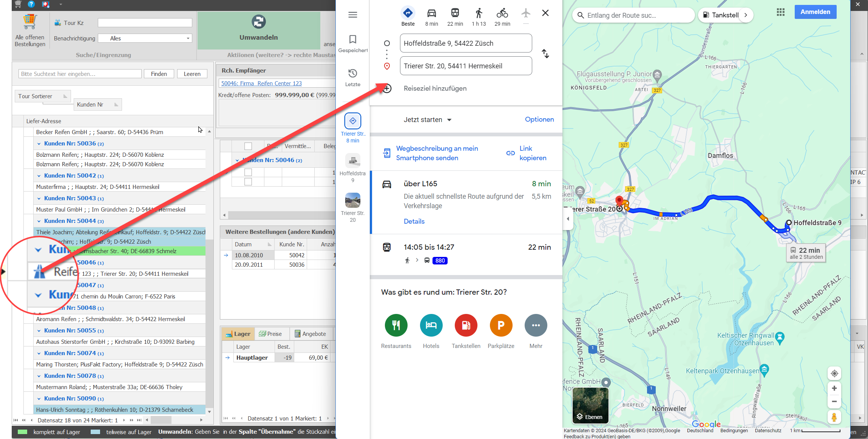Select public transit mode 22 min
This screenshot has height=439, width=868.
(x=455, y=17)
